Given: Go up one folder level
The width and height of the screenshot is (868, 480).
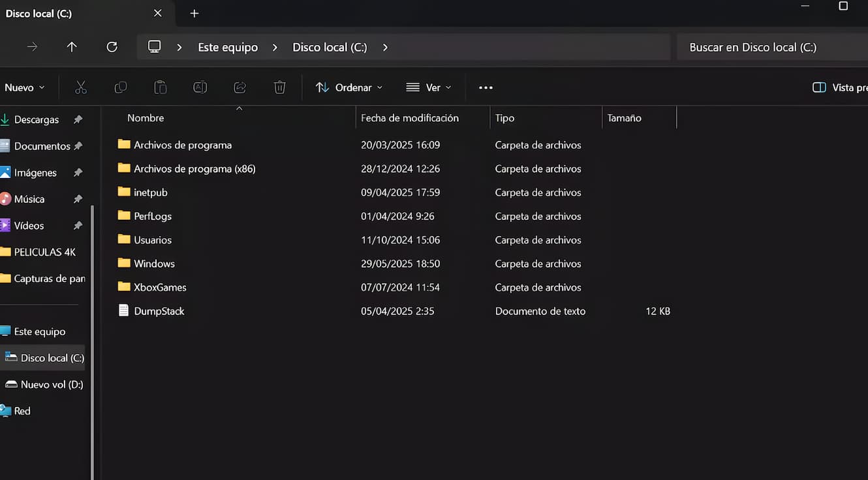Looking at the screenshot, I should (x=72, y=47).
